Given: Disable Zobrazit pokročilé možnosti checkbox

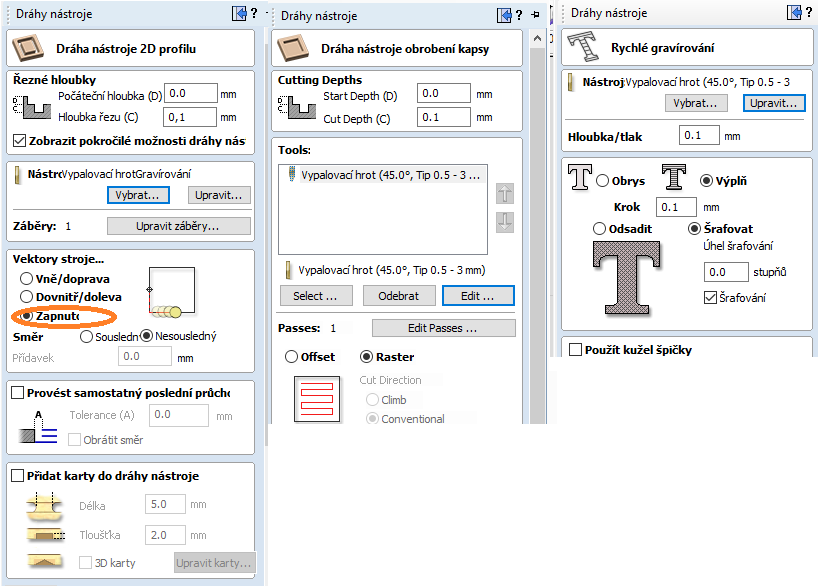Looking at the screenshot, I should [20, 141].
